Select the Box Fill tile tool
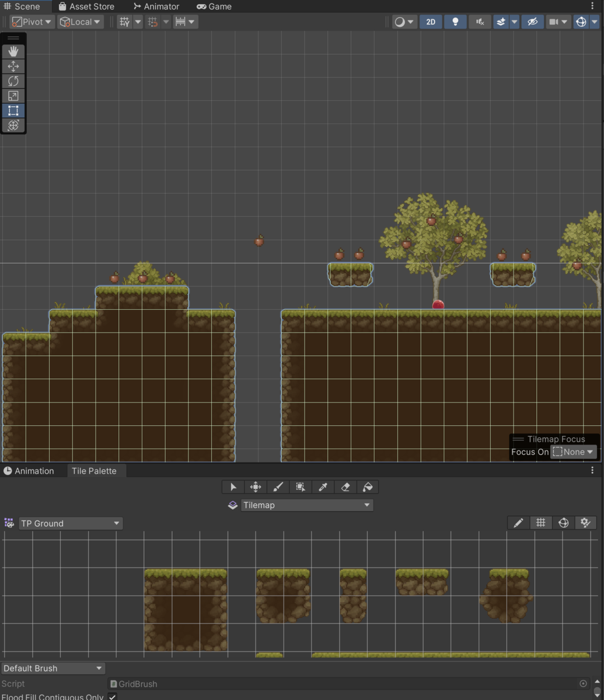The width and height of the screenshot is (604, 700). (301, 487)
